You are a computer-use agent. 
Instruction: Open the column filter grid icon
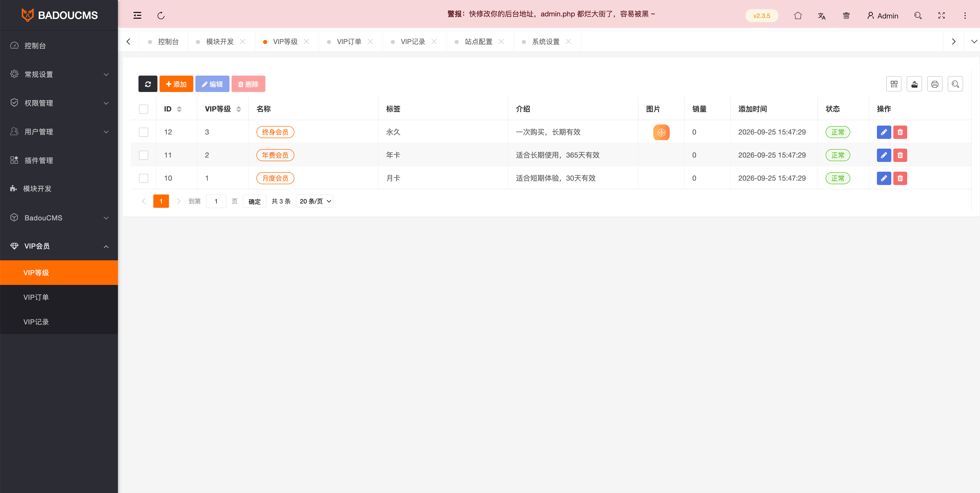[x=894, y=84]
